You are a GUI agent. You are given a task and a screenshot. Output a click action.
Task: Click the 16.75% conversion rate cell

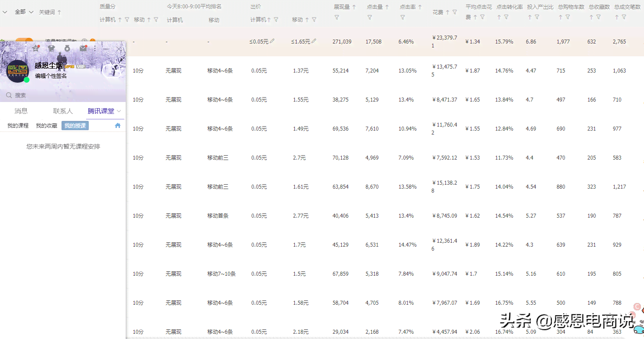504,303
